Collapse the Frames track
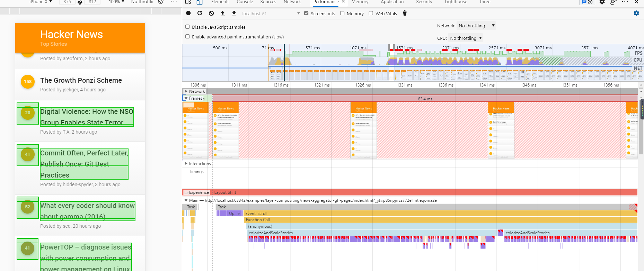This screenshot has height=271, width=644. coord(186,98)
